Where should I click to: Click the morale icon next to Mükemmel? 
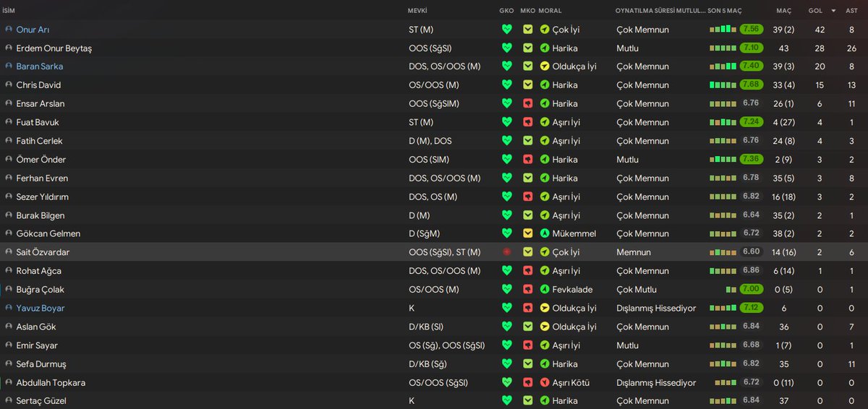point(545,234)
